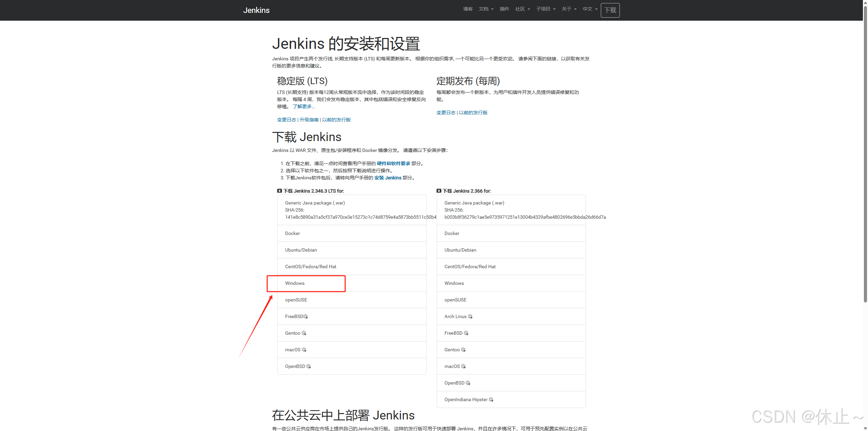
Task: Open the 插件 menu entry
Action: [504, 9]
